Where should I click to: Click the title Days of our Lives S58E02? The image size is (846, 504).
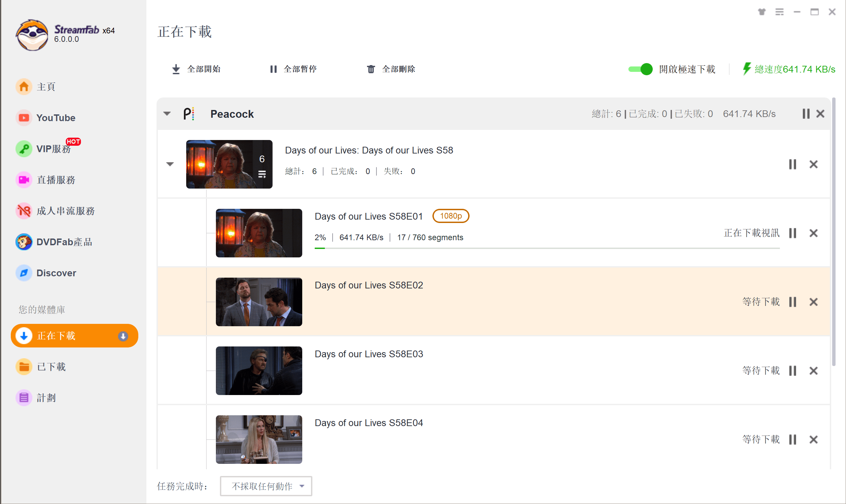[x=369, y=285]
